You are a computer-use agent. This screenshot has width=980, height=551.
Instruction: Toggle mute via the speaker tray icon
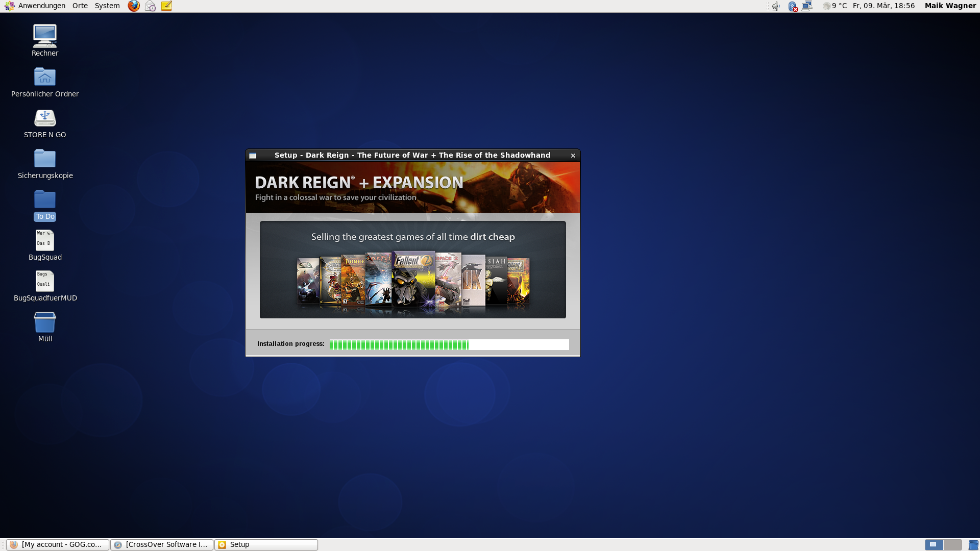click(776, 6)
